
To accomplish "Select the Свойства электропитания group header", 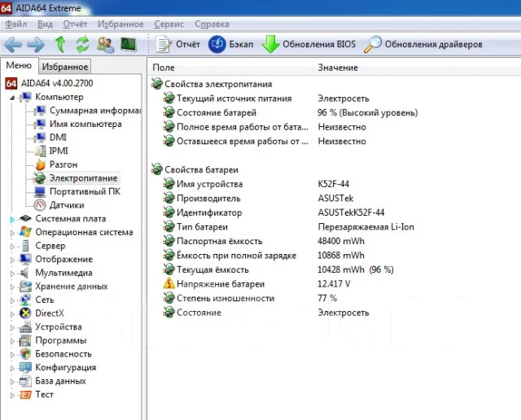I will [212, 84].
